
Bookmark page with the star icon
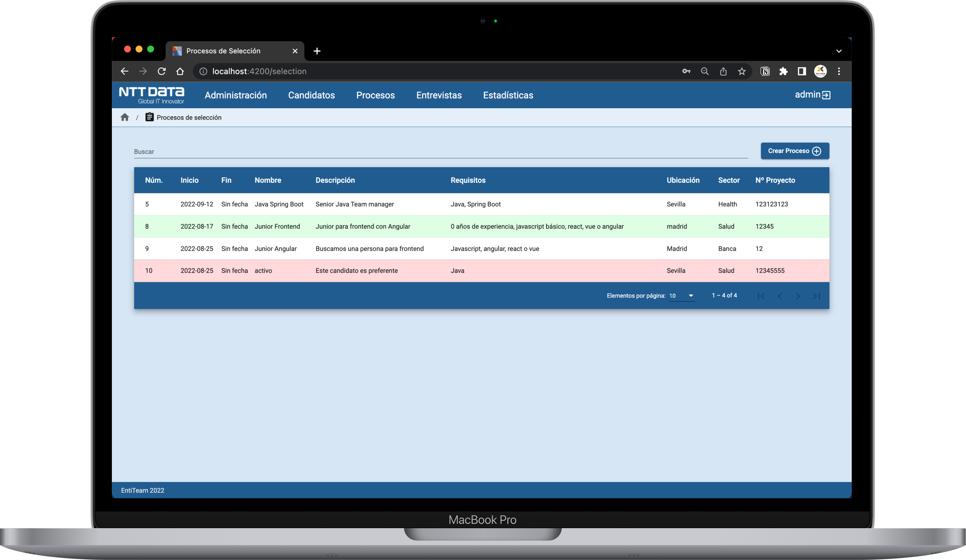[742, 71]
